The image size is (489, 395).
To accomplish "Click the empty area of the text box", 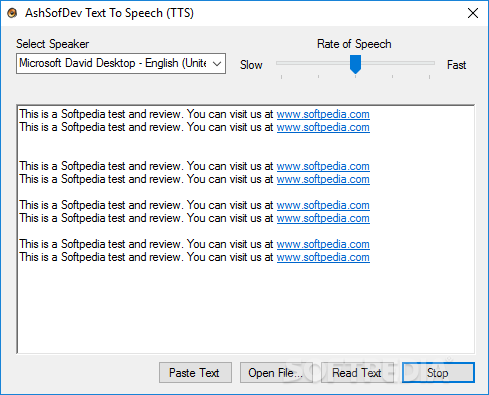I will click(246, 308).
